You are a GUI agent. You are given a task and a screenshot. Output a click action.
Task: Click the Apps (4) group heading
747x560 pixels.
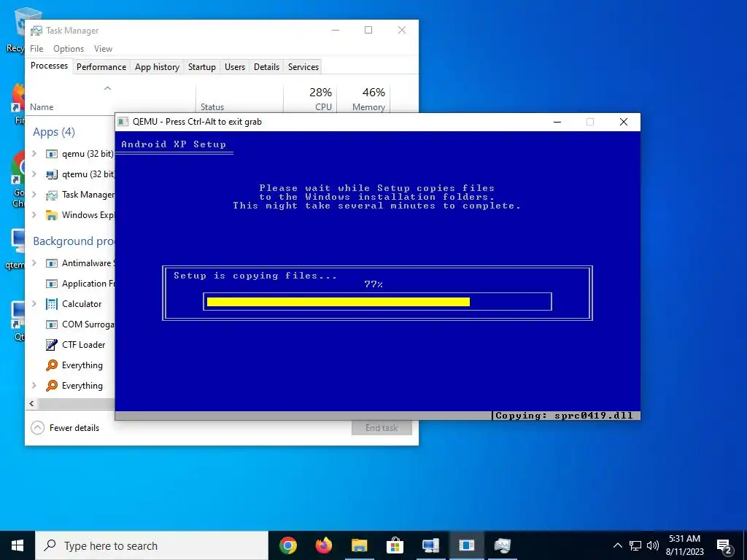point(54,132)
